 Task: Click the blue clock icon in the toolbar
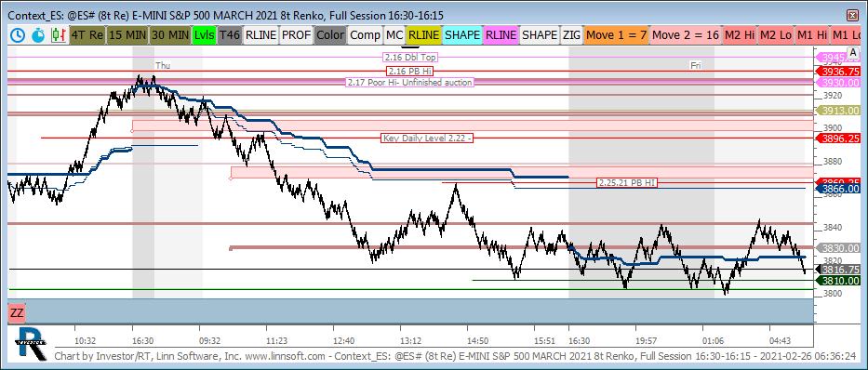point(18,34)
